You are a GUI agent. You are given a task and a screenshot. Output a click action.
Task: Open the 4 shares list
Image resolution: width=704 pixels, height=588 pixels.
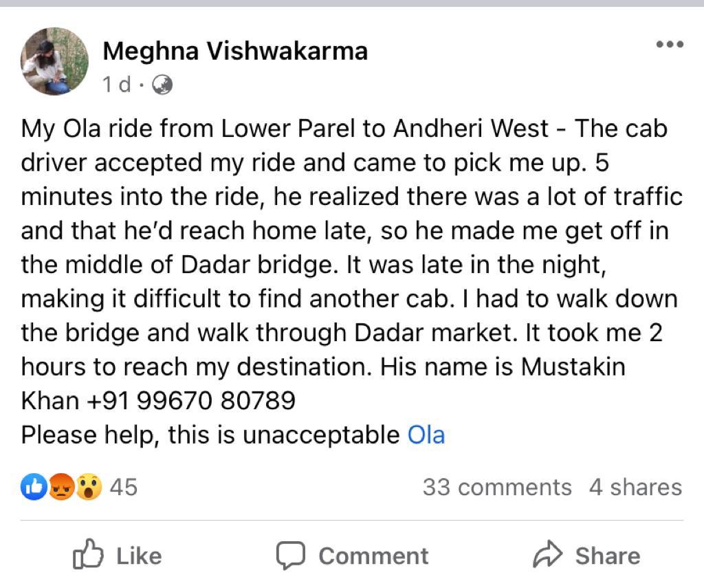pos(635,487)
